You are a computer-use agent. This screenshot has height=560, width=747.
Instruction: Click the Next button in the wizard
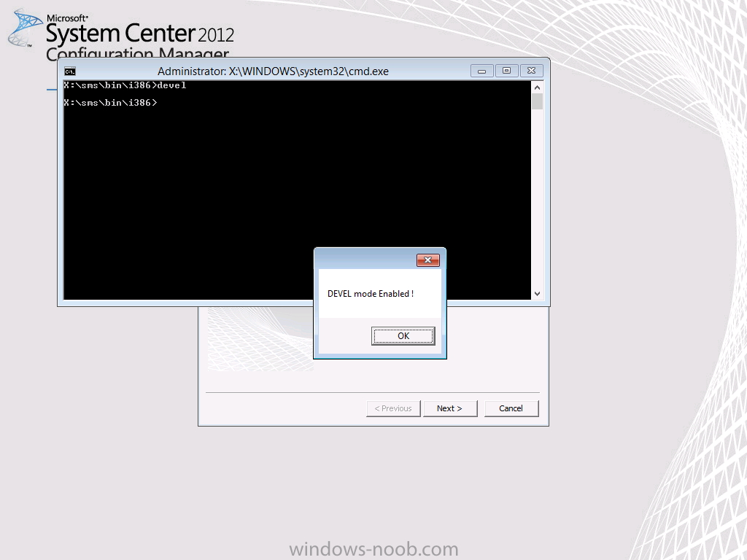tap(449, 408)
